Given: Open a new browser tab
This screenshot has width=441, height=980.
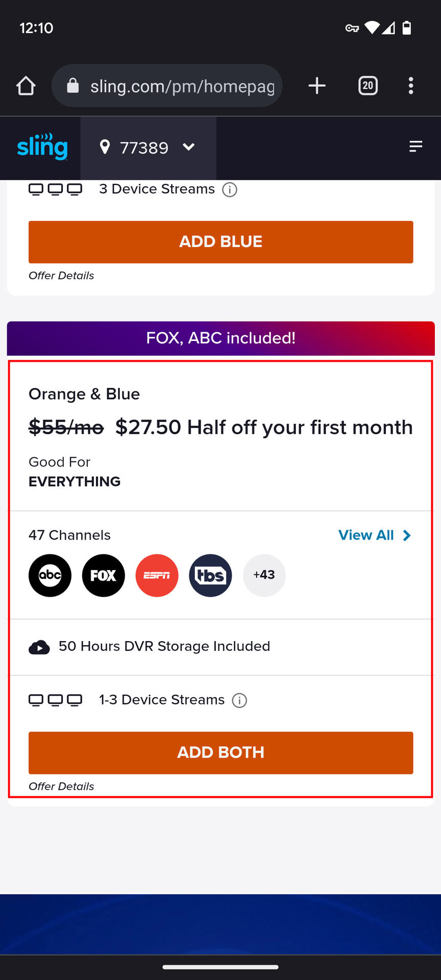Looking at the screenshot, I should 317,86.
